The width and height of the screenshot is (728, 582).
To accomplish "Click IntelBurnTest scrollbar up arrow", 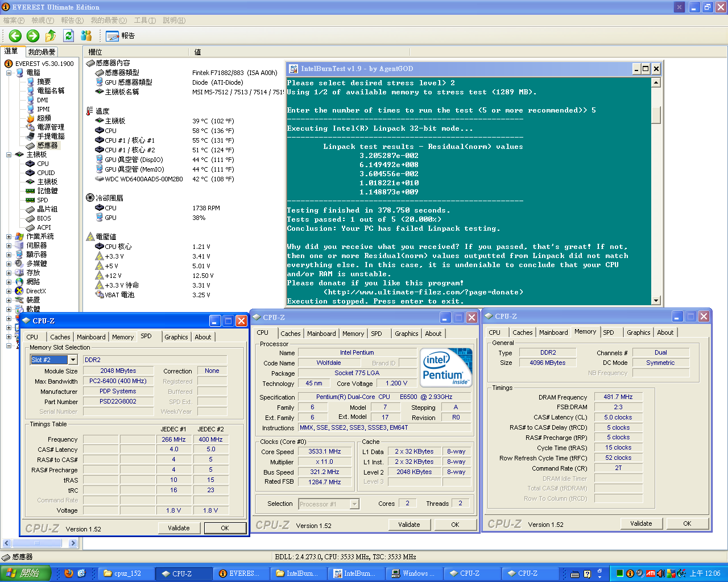I will coord(656,83).
